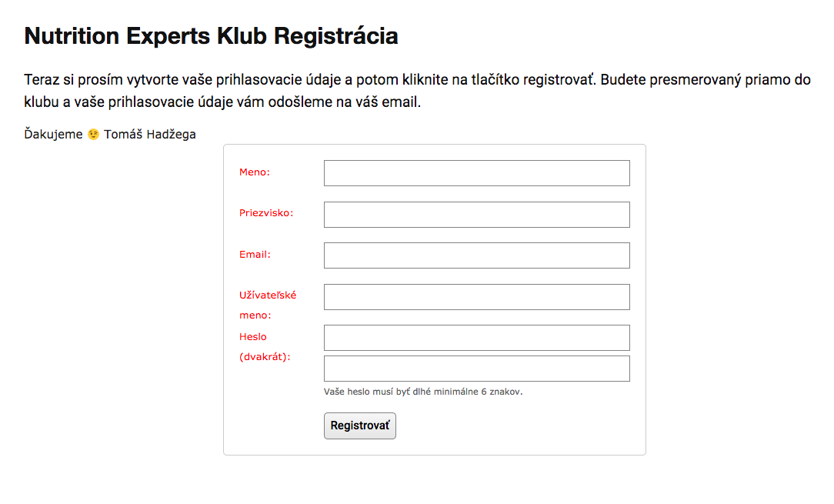
Task: Click the Užívateľské meno: label
Action: tap(268, 305)
